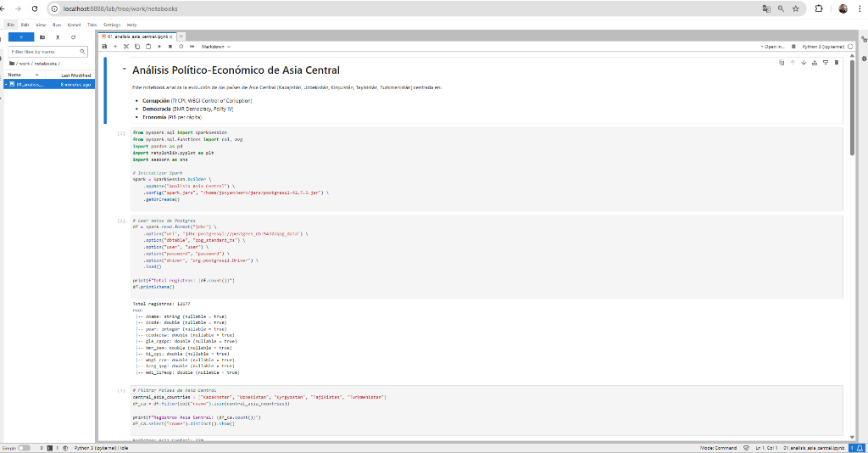868x453 pixels.
Task: Restart the kernel
Action: (x=181, y=47)
